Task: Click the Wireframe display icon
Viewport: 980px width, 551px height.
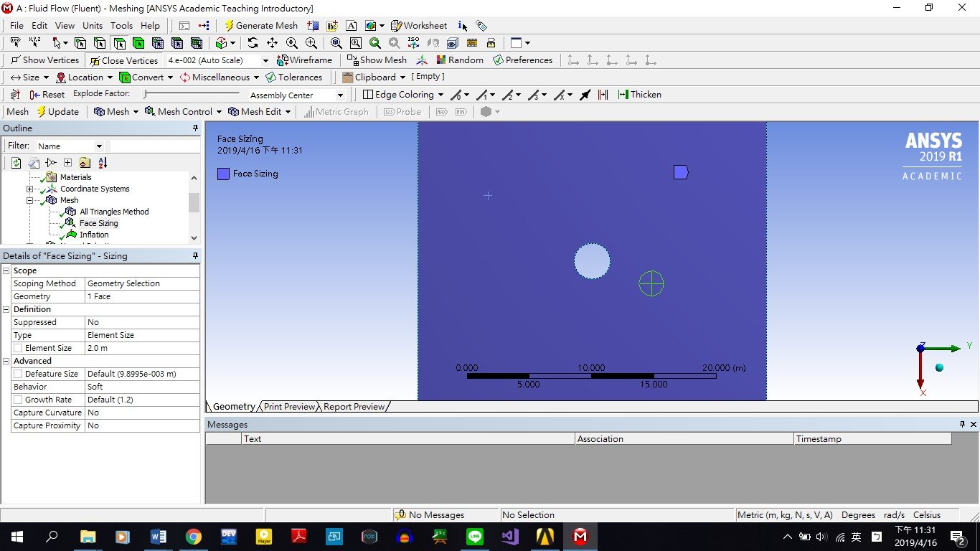Action: coord(283,60)
